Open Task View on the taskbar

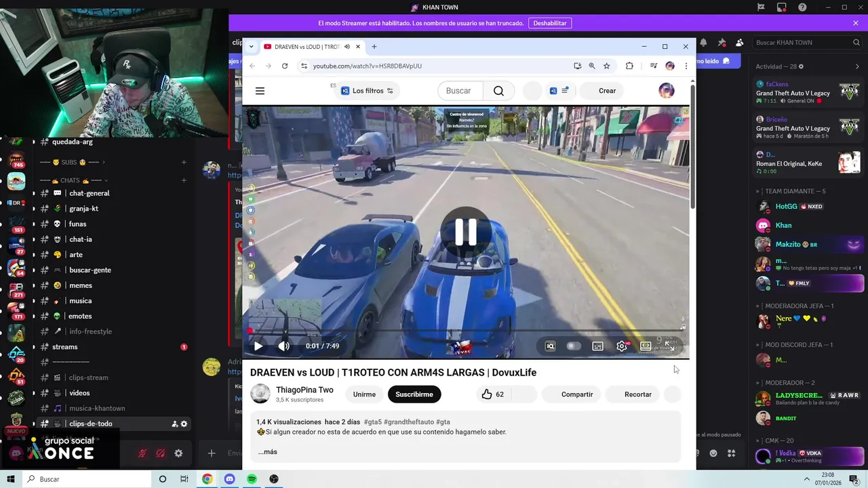[184, 479]
